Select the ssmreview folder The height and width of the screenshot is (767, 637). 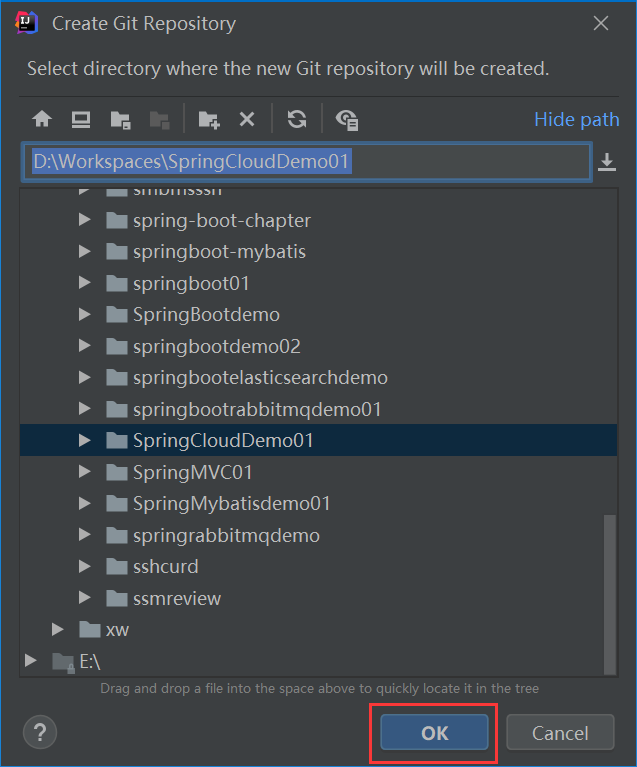pyautogui.click(x=176, y=599)
